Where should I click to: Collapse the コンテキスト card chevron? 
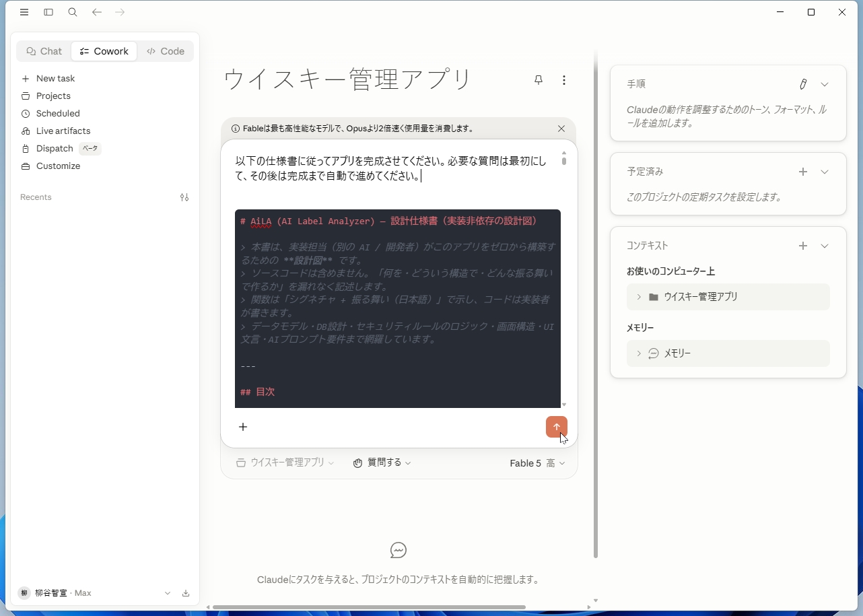(x=825, y=246)
